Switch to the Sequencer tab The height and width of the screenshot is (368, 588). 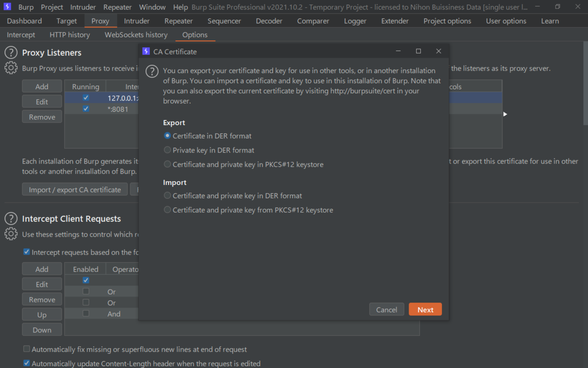tap(224, 21)
